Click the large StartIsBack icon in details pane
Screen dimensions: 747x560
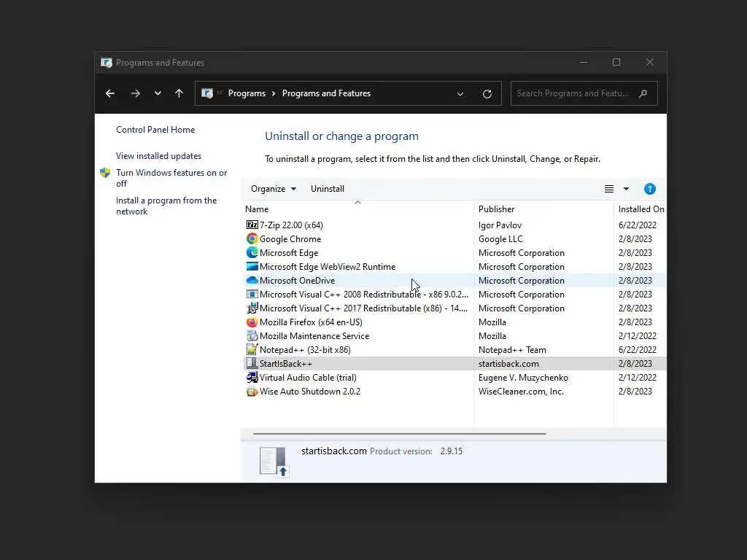click(x=274, y=462)
